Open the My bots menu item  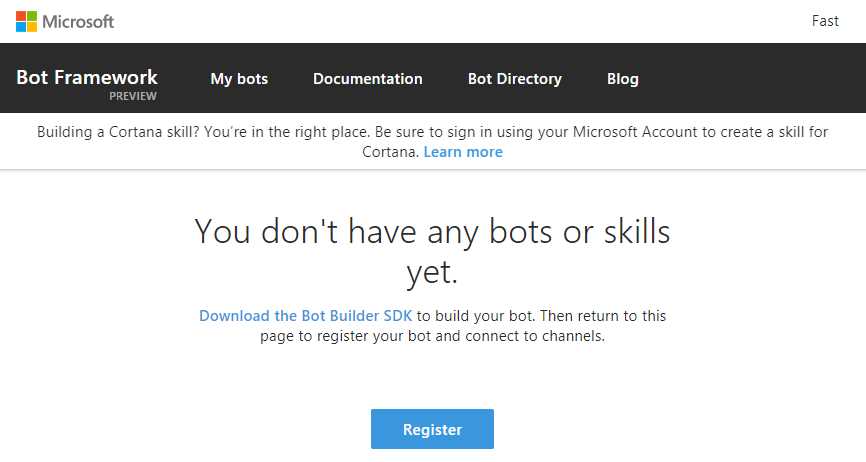coord(239,79)
